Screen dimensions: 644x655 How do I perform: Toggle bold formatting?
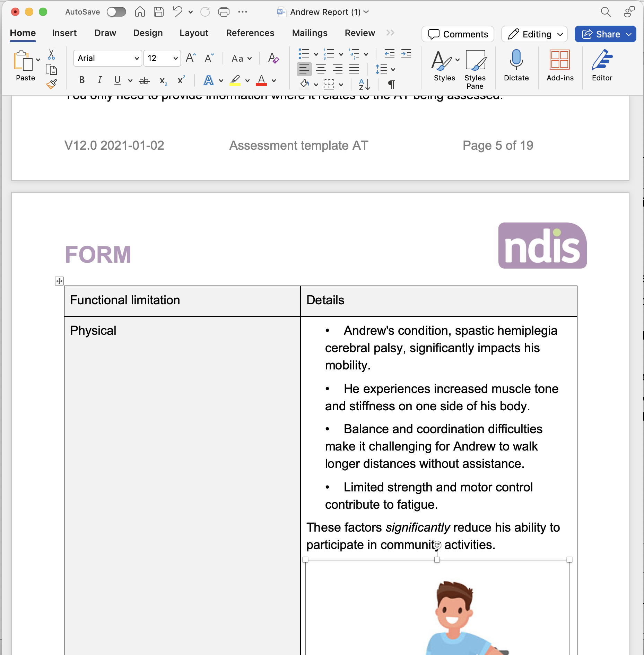pos(82,80)
